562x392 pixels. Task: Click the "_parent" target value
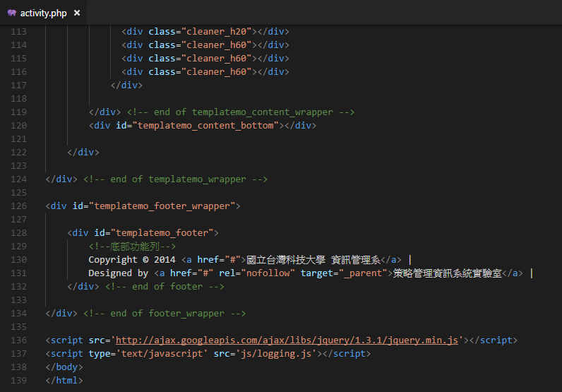(363, 273)
